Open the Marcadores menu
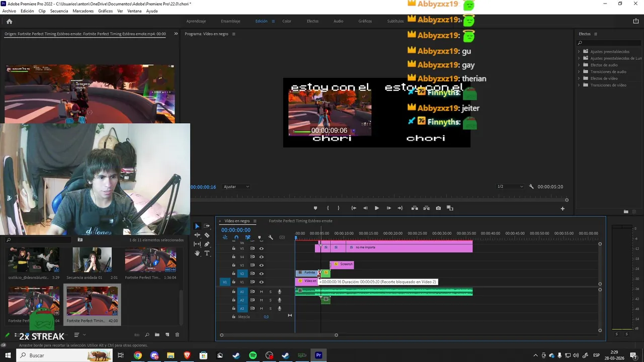The image size is (644, 362). 83,11
